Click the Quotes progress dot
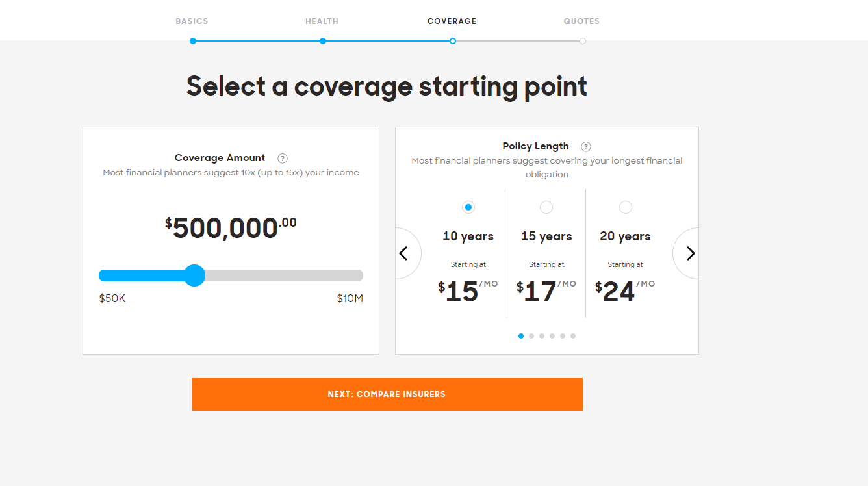The width and height of the screenshot is (868, 486). click(583, 41)
